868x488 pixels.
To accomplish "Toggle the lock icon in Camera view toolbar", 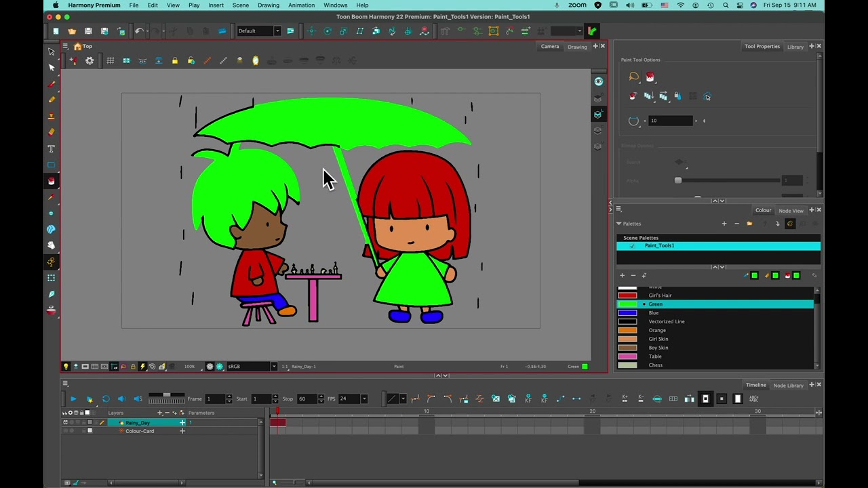I will click(175, 61).
